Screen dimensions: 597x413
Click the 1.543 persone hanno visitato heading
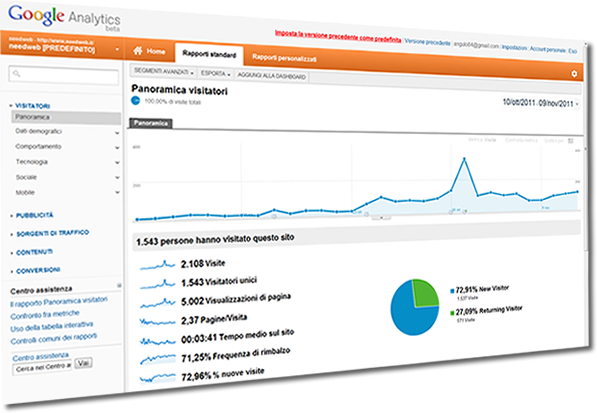[x=215, y=240]
